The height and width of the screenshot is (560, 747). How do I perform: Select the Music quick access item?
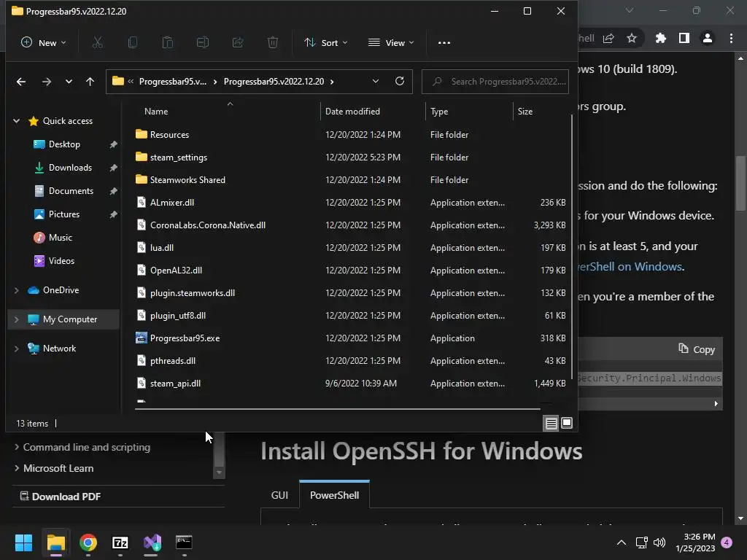point(60,238)
